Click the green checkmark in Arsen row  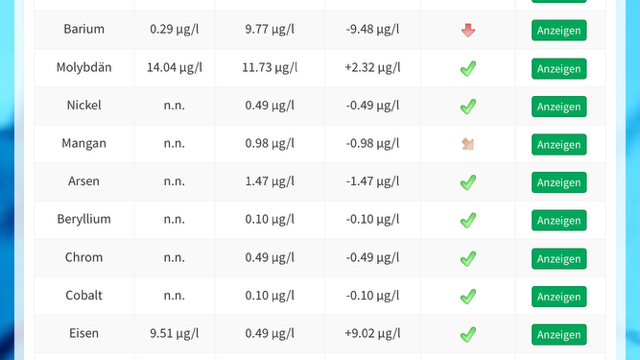pos(468,182)
